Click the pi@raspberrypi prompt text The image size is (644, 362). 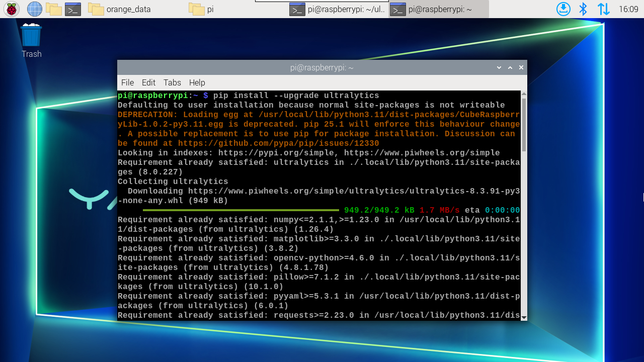coord(153,96)
